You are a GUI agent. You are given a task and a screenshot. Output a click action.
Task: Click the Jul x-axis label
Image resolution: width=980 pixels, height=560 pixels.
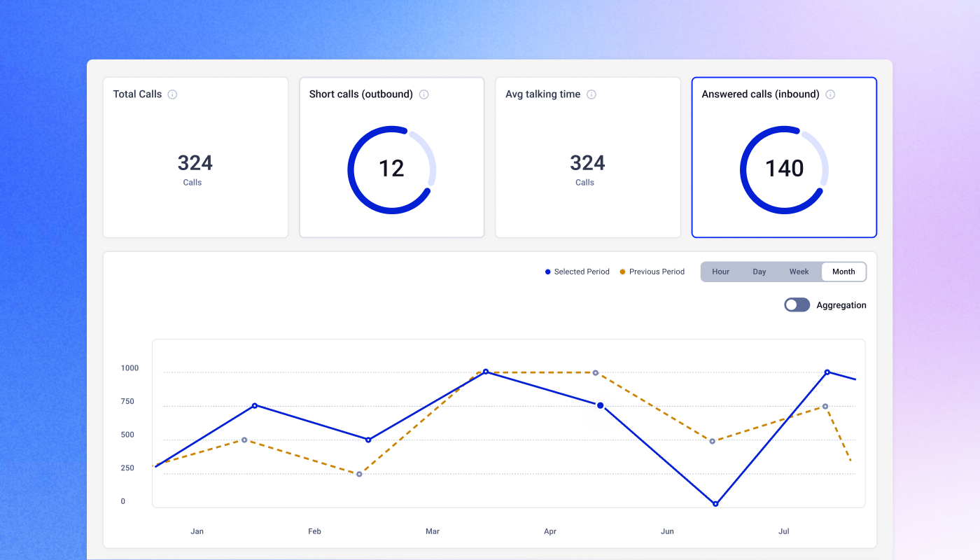pyautogui.click(x=784, y=531)
